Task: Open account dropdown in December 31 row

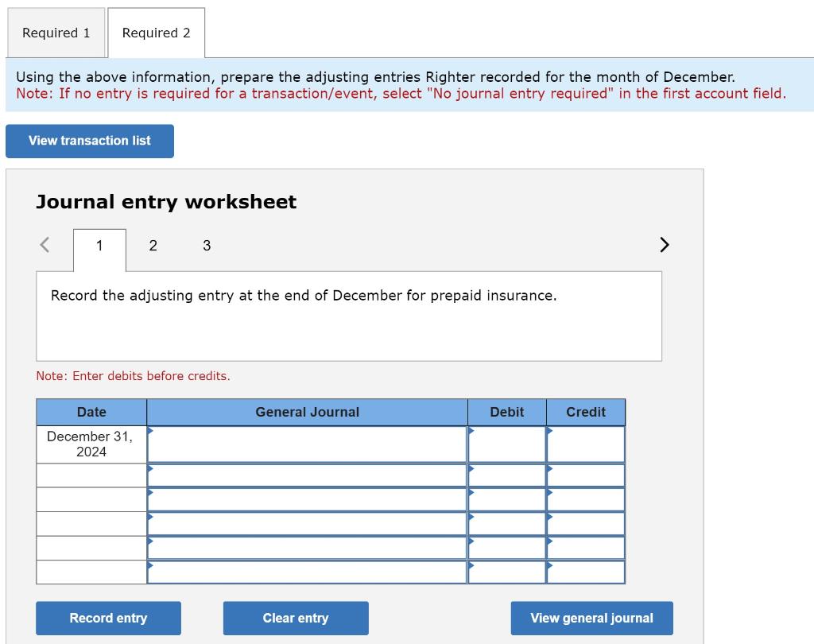Action: [308, 444]
